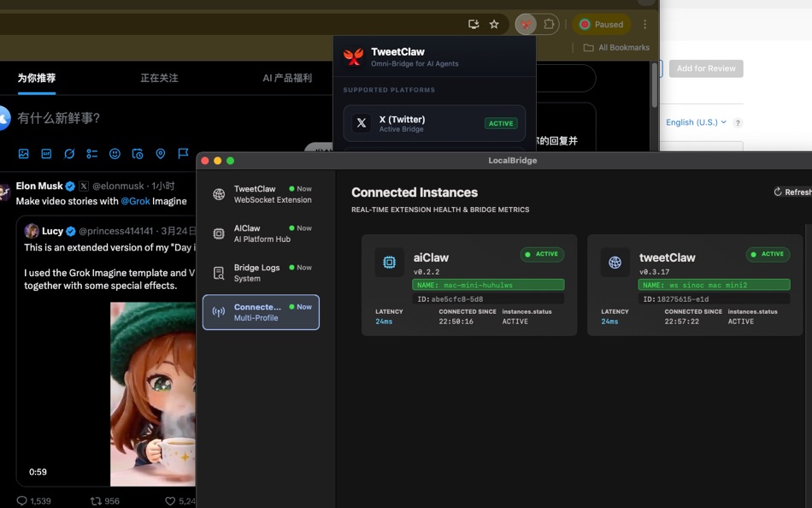The image size is (812, 508).
Task: Open Elon Musk's profile name
Action: pyautogui.click(x=39, y=186)
